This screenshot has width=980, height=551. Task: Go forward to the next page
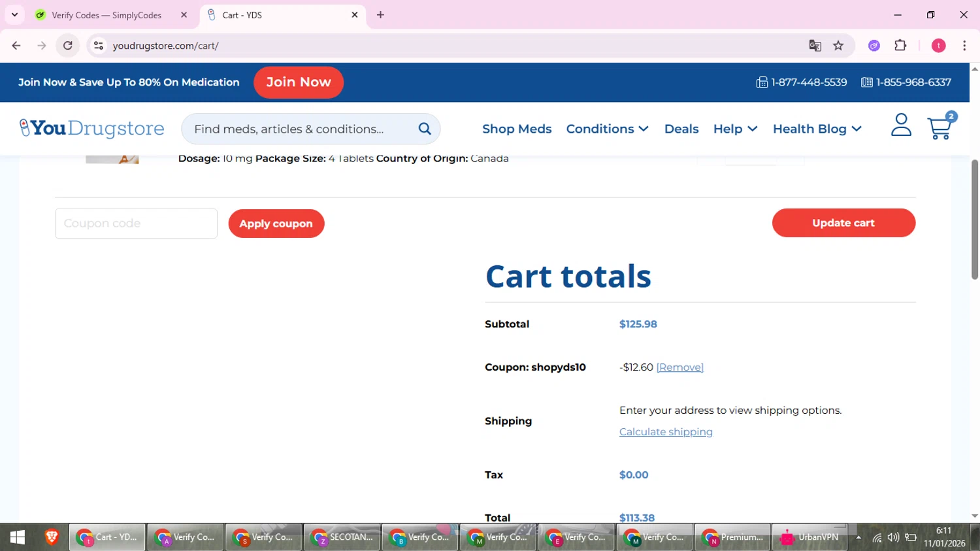click(x=42, y=46)
